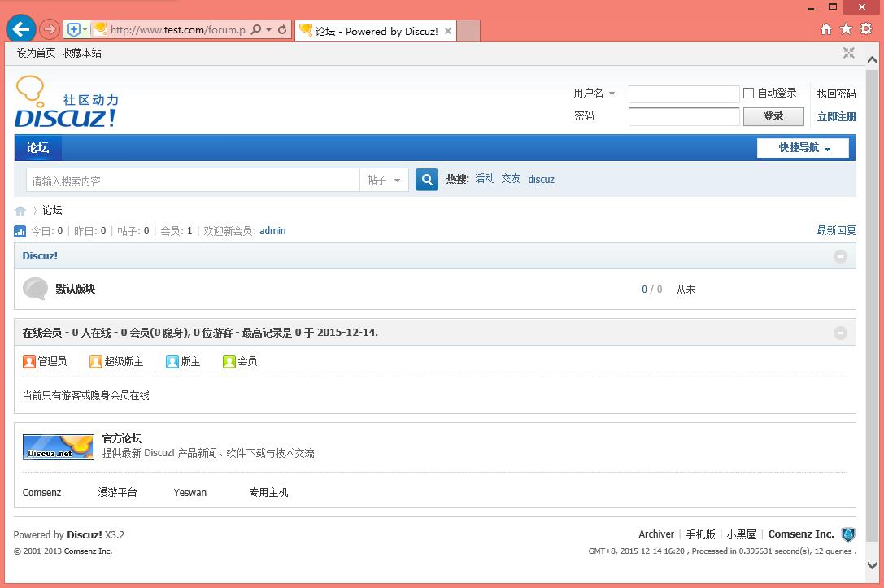
Task: Open the 最新回复 link
Action: [836, 230]
